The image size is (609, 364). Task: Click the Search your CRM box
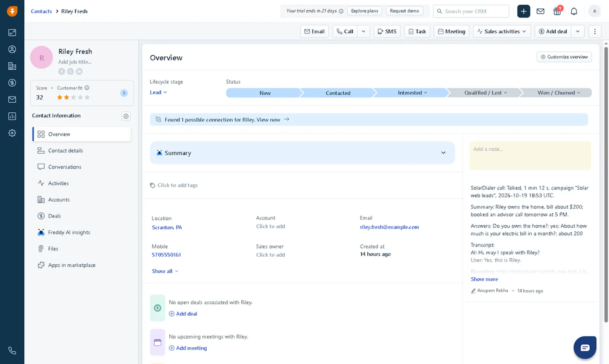(x=471, y=11)
